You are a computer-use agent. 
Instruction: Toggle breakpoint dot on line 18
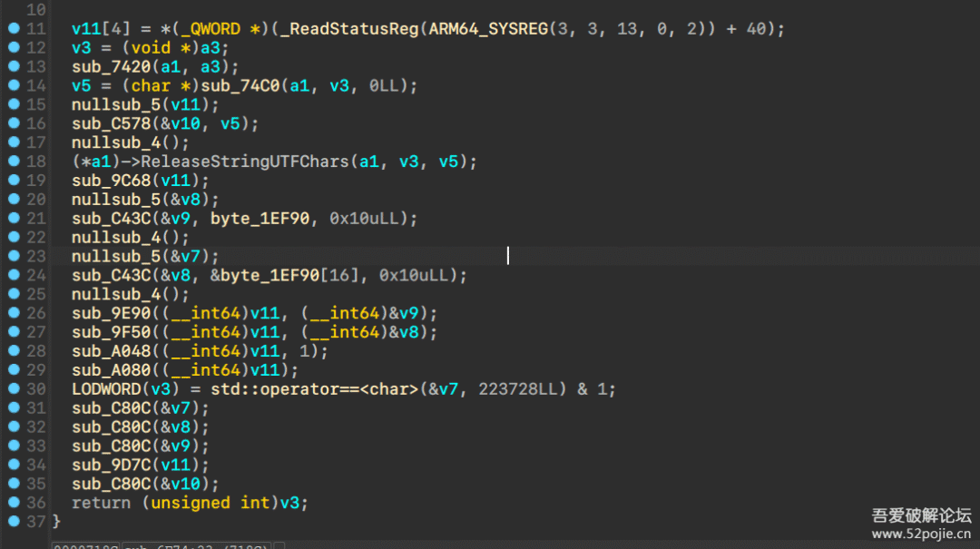coord(14,161)
